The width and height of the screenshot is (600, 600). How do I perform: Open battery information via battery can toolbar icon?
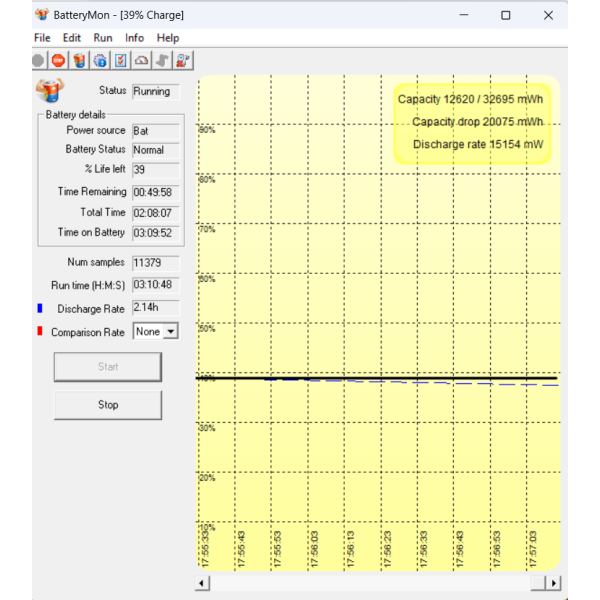click(x=79, y=60)
